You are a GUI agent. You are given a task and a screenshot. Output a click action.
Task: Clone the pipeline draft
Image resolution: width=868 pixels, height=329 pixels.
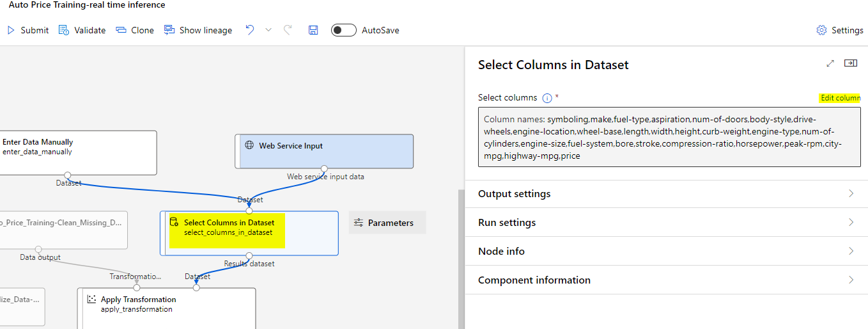[x=135, y=30]
